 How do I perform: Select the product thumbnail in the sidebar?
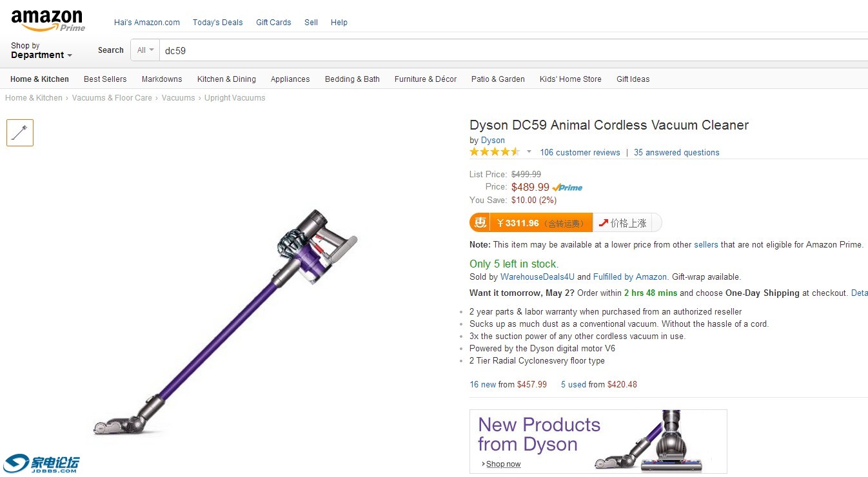[x=19, y=132]
